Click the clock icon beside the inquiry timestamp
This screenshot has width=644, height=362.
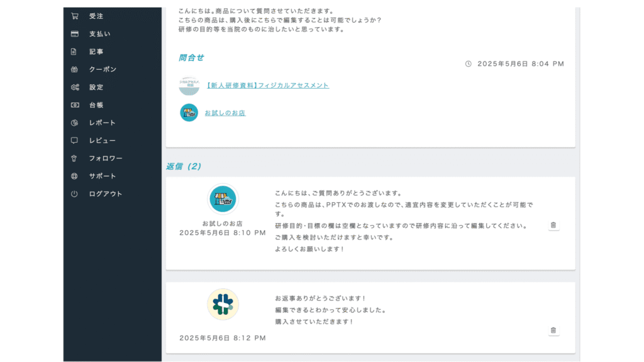point(468,63)
